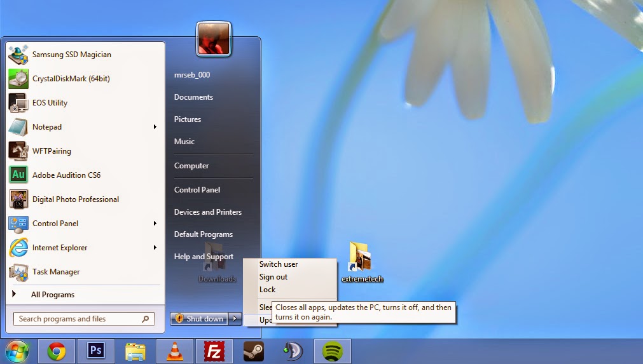The height and width of the screenshot is (364, 643).
Task: Launch VLC media player from taskbar
Action: coord(175,351)
